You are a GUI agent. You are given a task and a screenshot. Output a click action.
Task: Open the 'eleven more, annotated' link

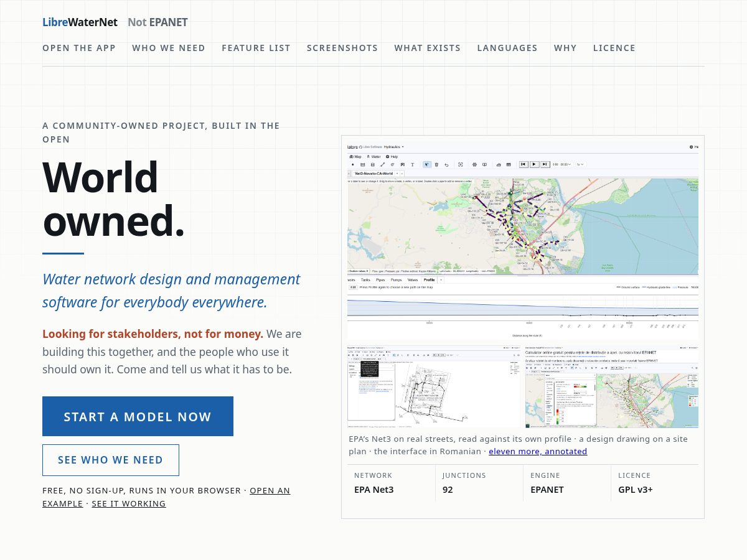tap(538, 451)
